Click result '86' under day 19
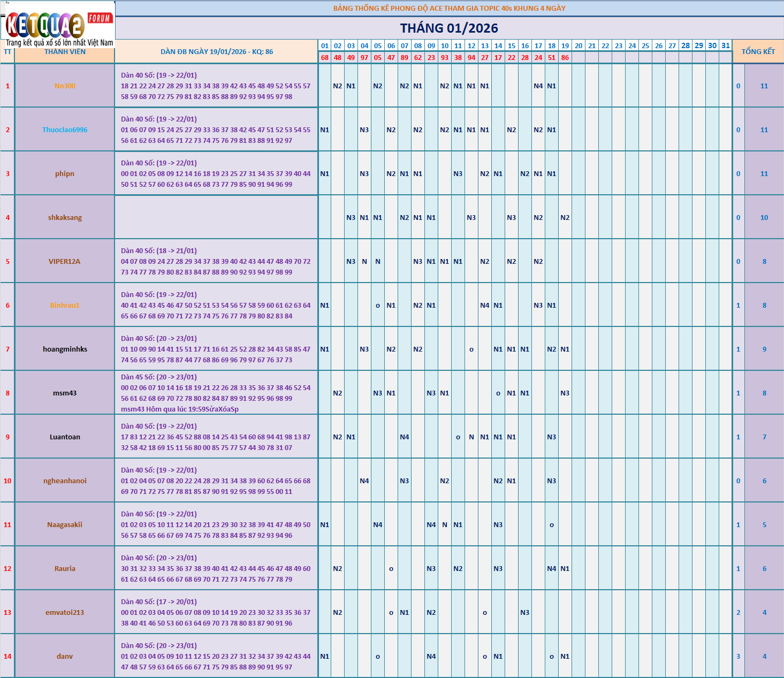Screen dimensions: 784x678 [x=565, y=57]
